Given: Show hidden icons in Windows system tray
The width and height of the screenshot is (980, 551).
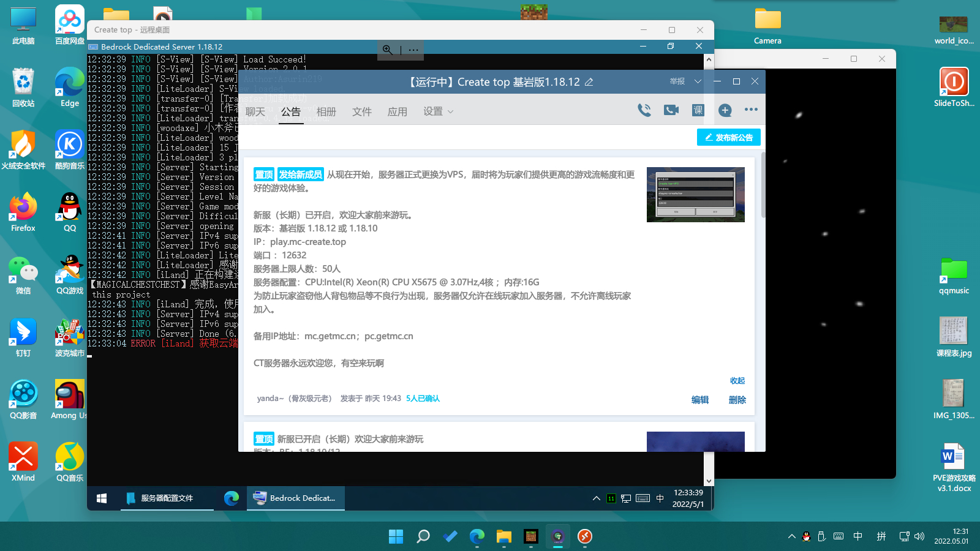Looking at the screenshot, I should coord(792,537).
